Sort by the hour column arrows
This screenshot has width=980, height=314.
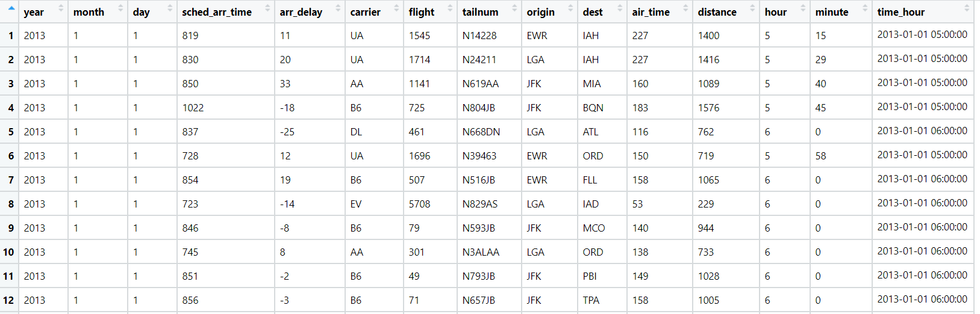pos(803,8)
